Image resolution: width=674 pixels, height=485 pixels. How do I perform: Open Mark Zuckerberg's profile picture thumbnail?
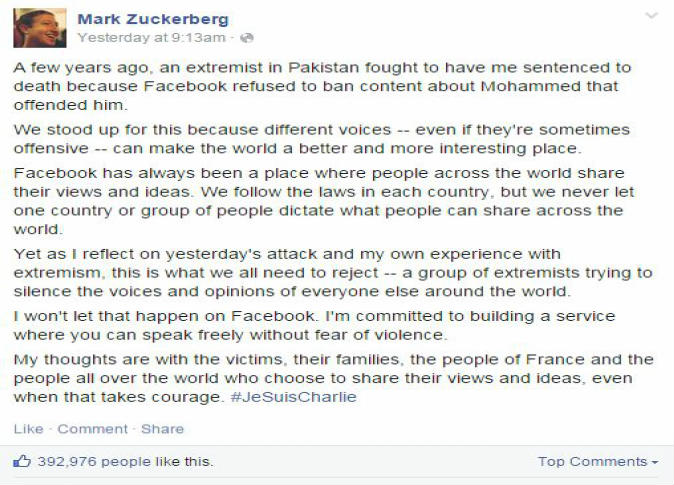pos(40,28)
